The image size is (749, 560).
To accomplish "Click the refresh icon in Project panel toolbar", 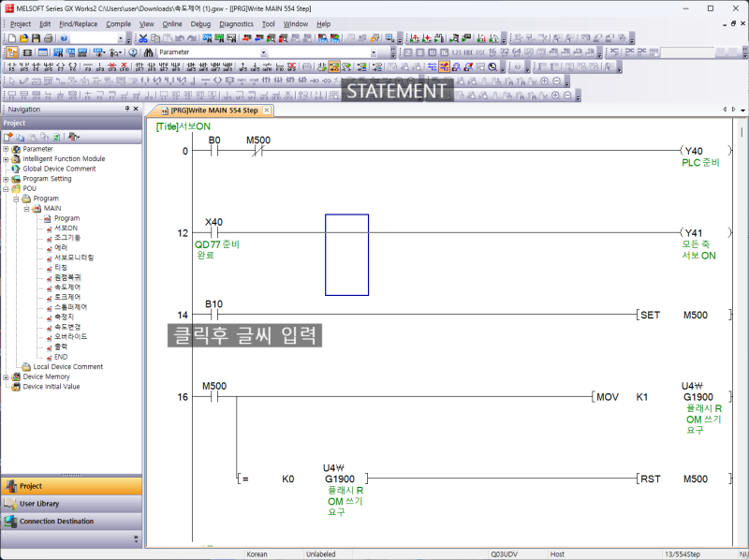I will (56, 137).
